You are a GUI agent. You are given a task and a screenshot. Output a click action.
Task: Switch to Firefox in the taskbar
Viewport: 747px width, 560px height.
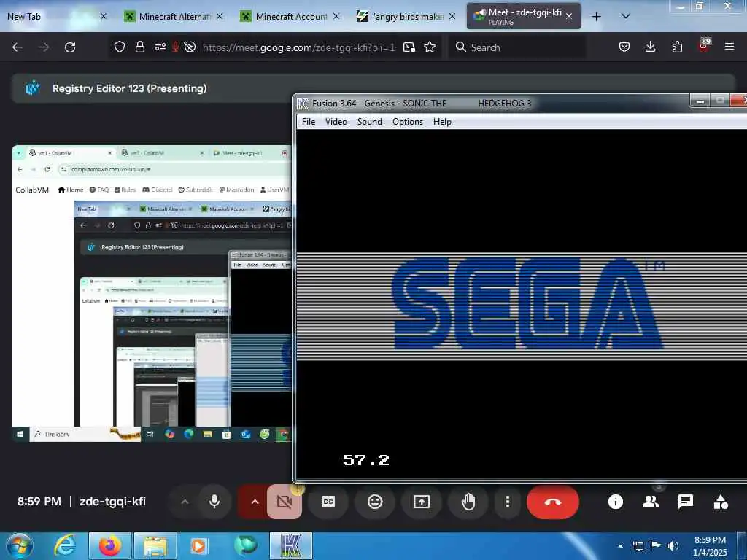tap(110, 545)
